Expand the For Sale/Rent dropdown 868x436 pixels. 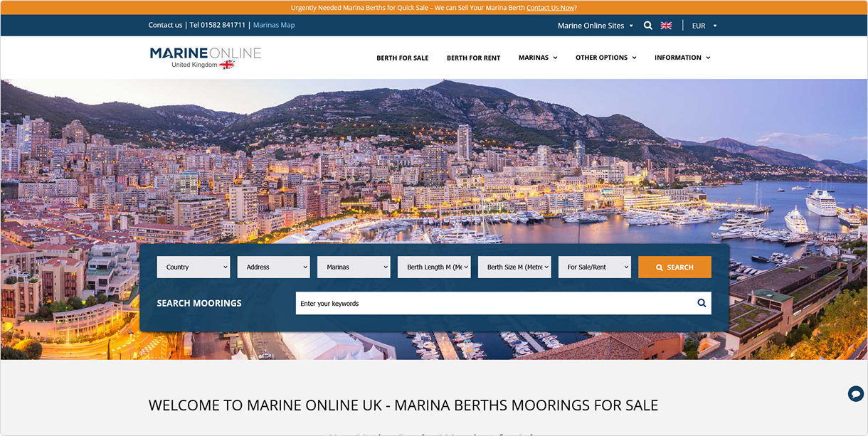click(594, 267)
